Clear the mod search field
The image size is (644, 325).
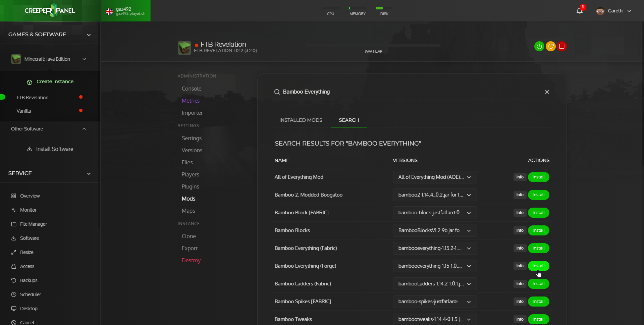(547, 92)
